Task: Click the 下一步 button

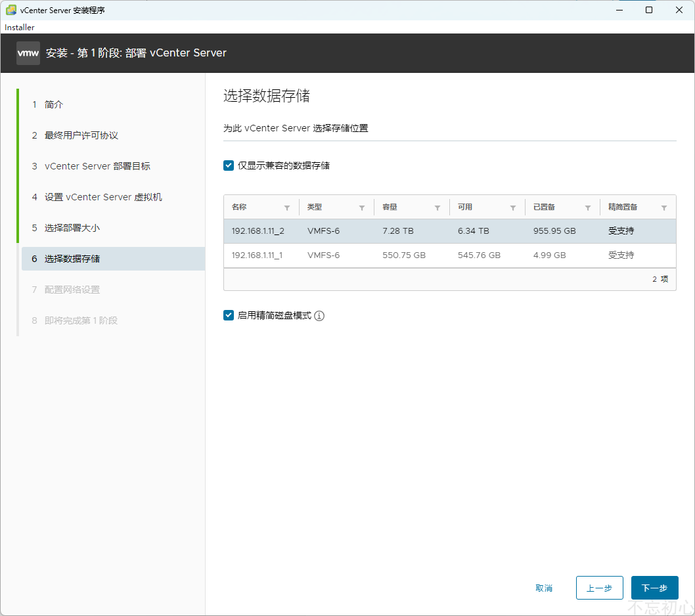Action: (655, 588)
